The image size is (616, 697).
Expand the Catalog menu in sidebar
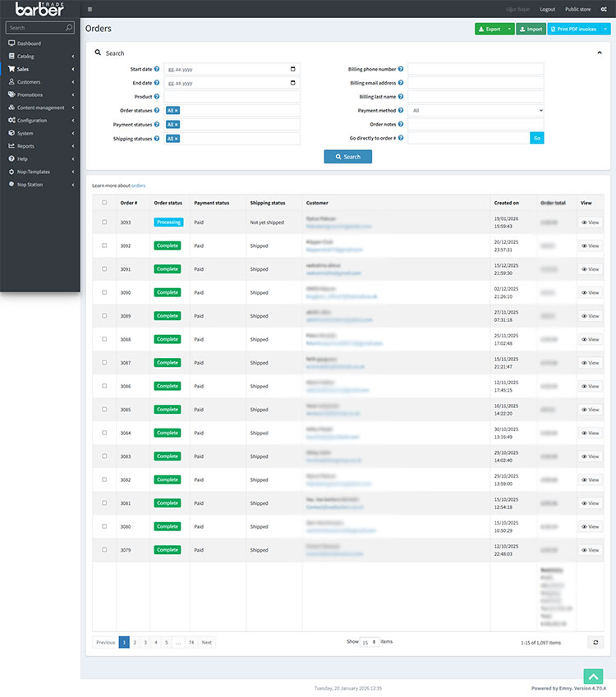40,57
